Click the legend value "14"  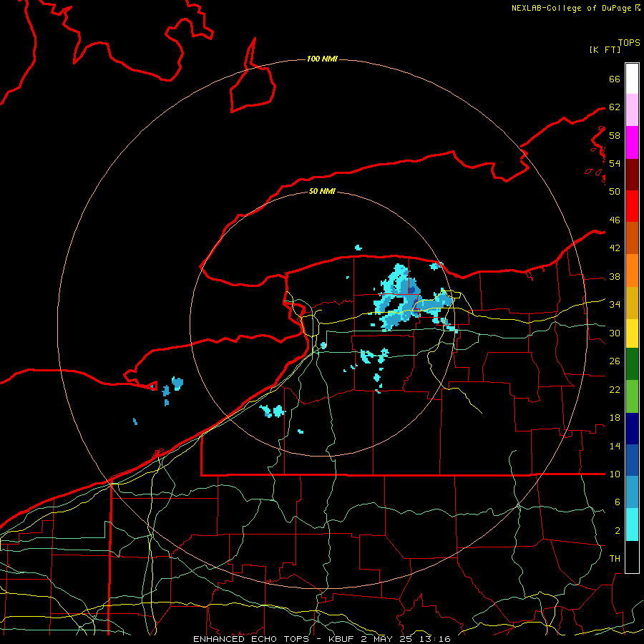coord(615,446)
